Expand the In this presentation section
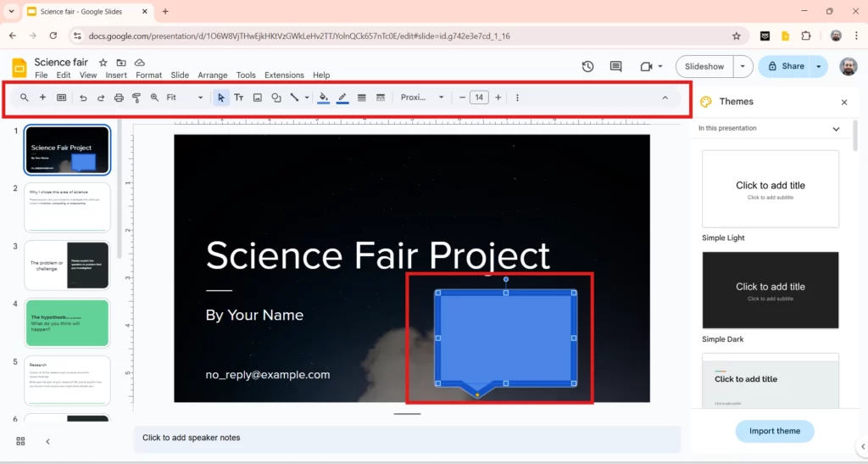This screenshot has height=464, width=868. (x=836, y=129)
